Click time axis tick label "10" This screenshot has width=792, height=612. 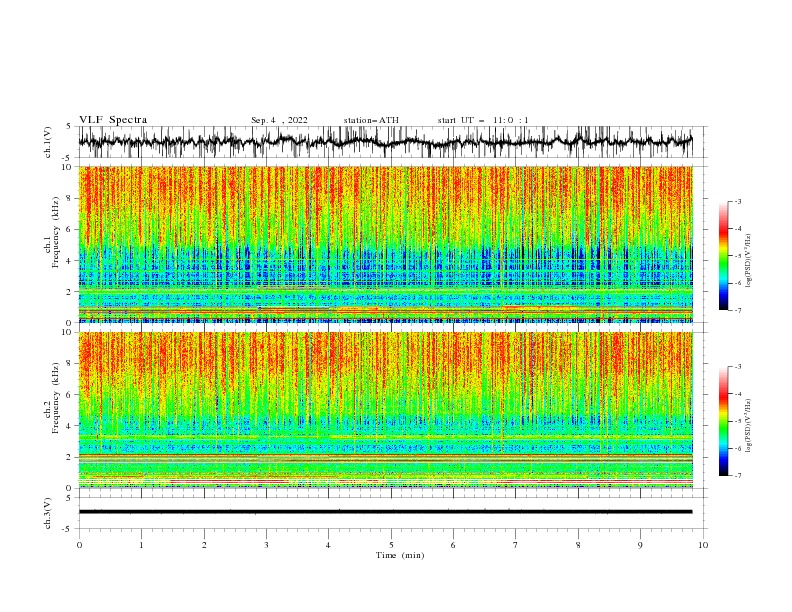[703, 545]
